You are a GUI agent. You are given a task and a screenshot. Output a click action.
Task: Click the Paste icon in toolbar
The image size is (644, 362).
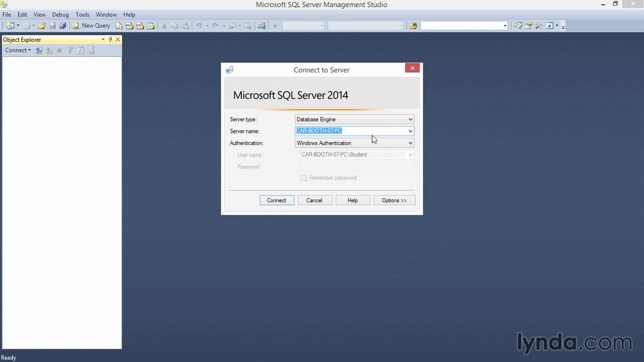(185, 25)
